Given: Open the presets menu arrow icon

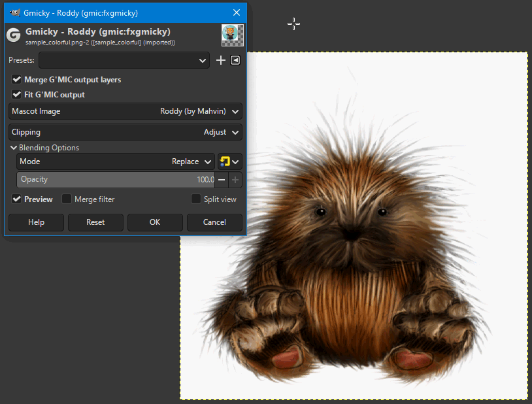Looking at the screenshot, I should tap(235, 60).
